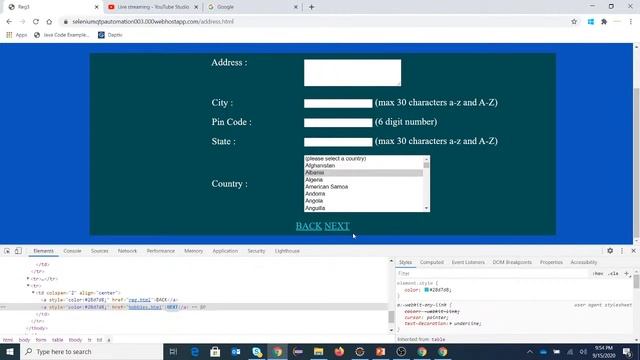Open DevTools three-dot customize menu
This screenshot has height=360, width=640.
click(622, 251)
